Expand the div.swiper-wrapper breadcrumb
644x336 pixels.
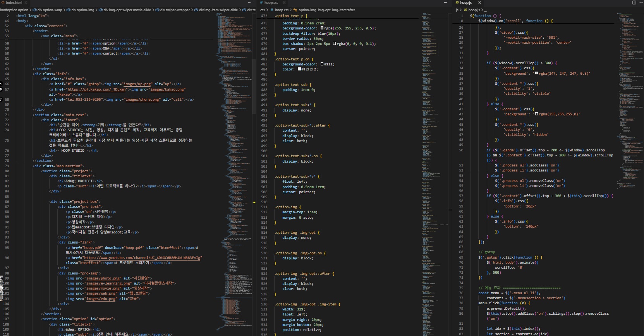pyautogui.click(x=175, y=10)
